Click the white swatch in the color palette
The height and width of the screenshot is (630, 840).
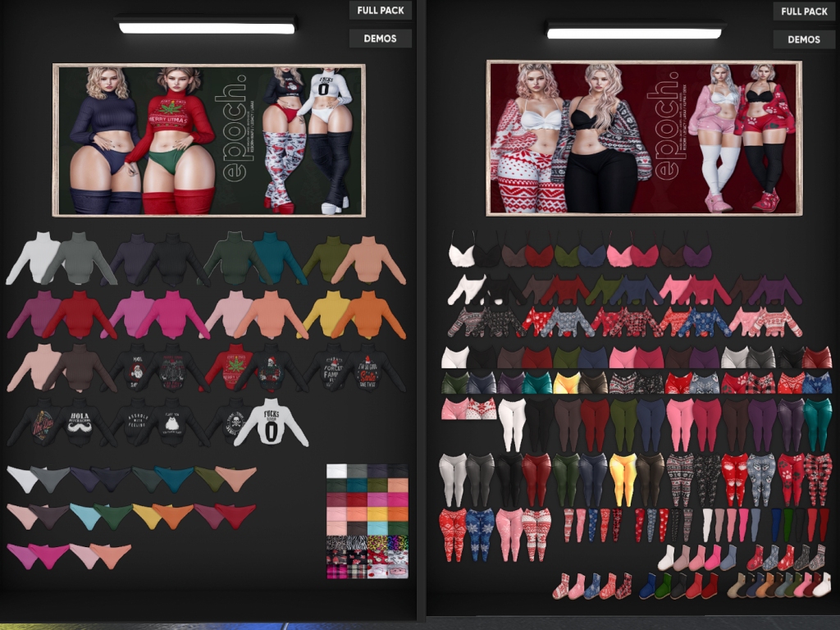[336, 471]
